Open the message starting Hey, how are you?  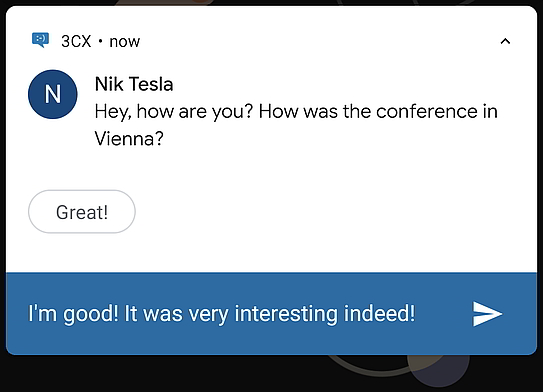(296, 125)
